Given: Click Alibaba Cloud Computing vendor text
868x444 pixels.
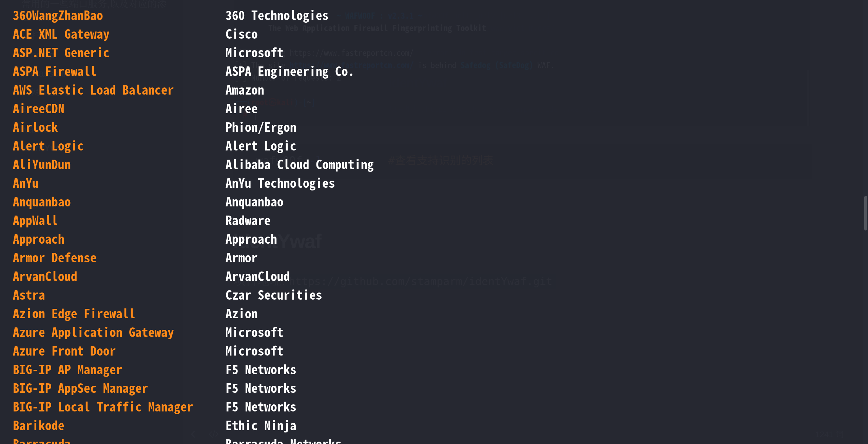Looking at the screenshot, I should click(x=300, y=165).
